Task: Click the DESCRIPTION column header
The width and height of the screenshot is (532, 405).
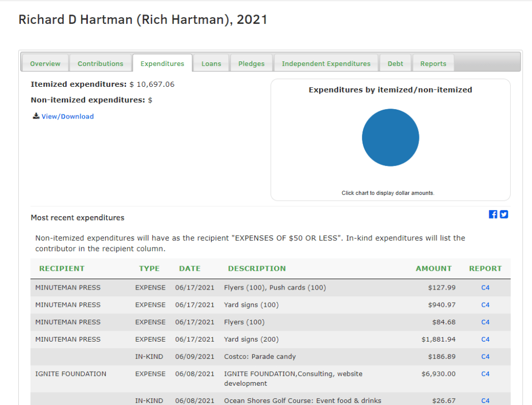Action: click(x=257, y=269)
